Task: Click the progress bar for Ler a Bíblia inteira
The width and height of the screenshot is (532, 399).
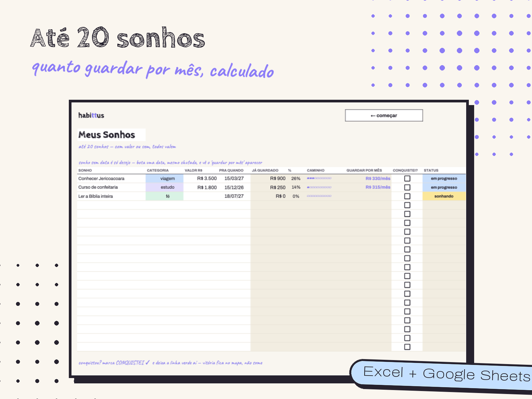Action: (x=319, y=196)
